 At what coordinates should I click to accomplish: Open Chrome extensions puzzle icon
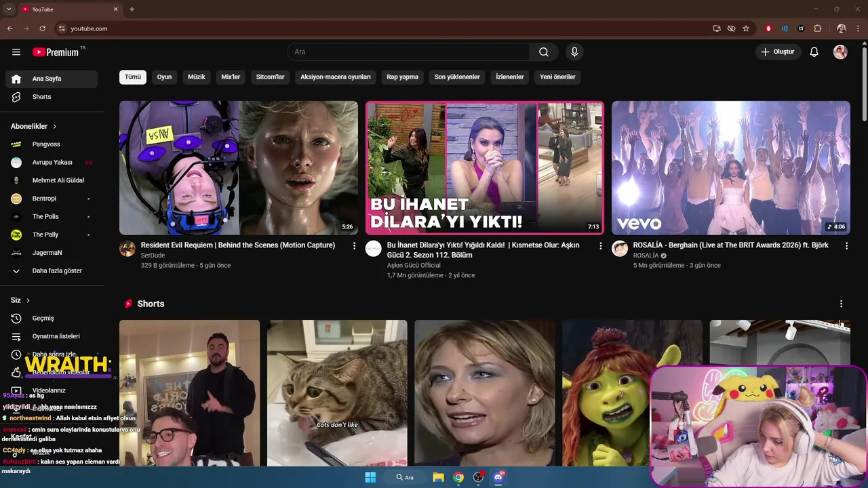pos(817,28)
